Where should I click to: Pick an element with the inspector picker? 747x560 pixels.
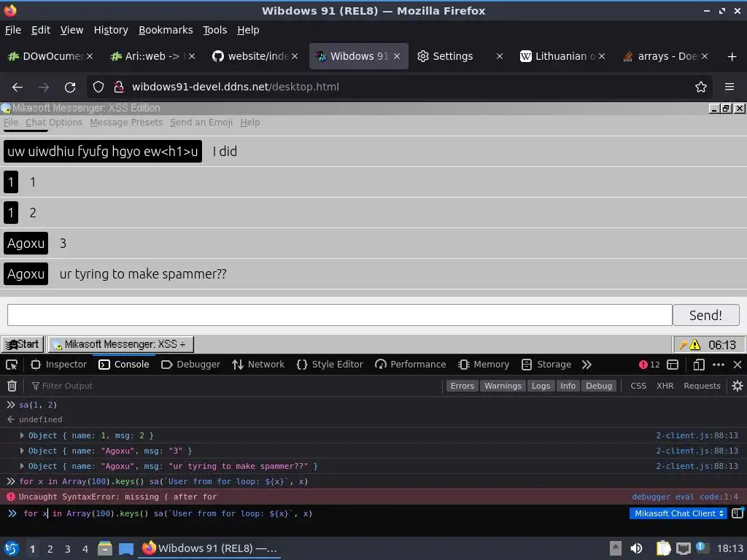[x=12, y=365]
